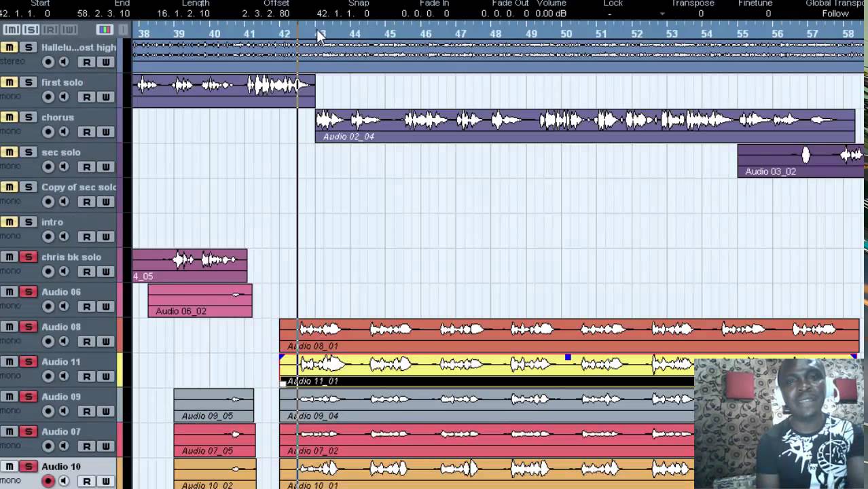Show track colors button

point(105,30)
